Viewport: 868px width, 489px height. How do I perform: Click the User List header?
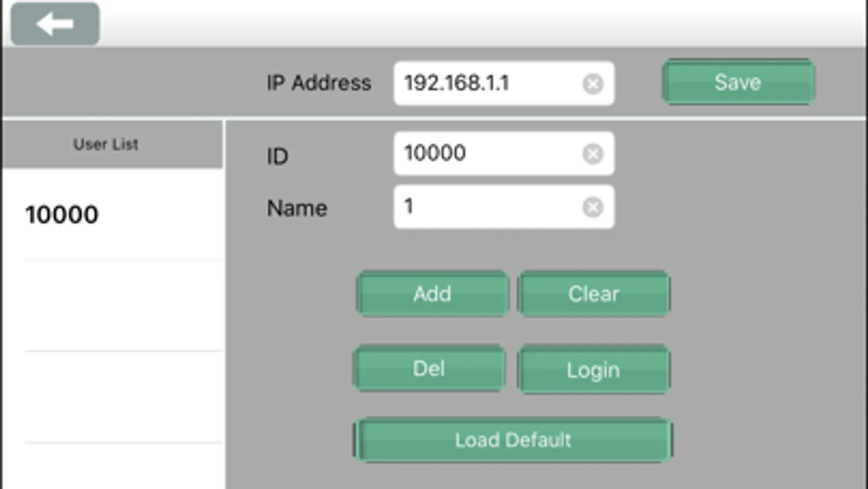(112, 144)
